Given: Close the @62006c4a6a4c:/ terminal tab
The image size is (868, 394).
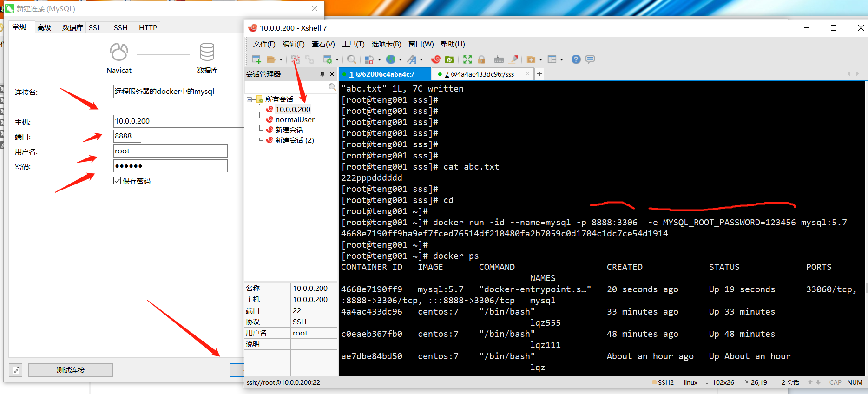Looking at the screenshot, I should (425, 74).
